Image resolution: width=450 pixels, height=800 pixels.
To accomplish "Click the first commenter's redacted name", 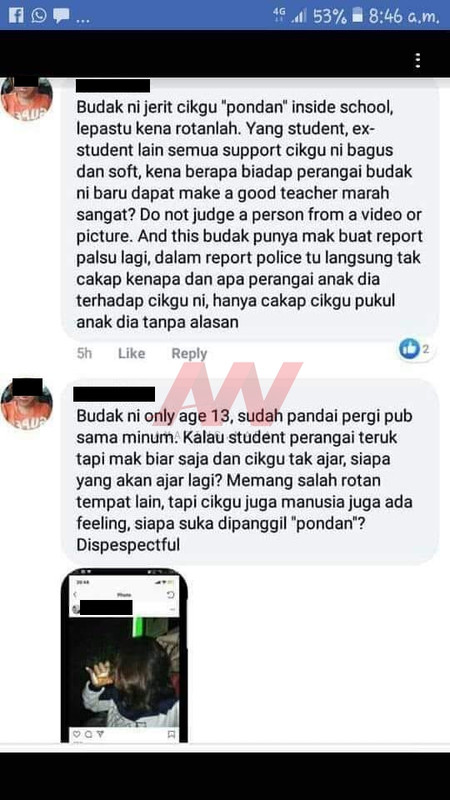I will [113, 85].
